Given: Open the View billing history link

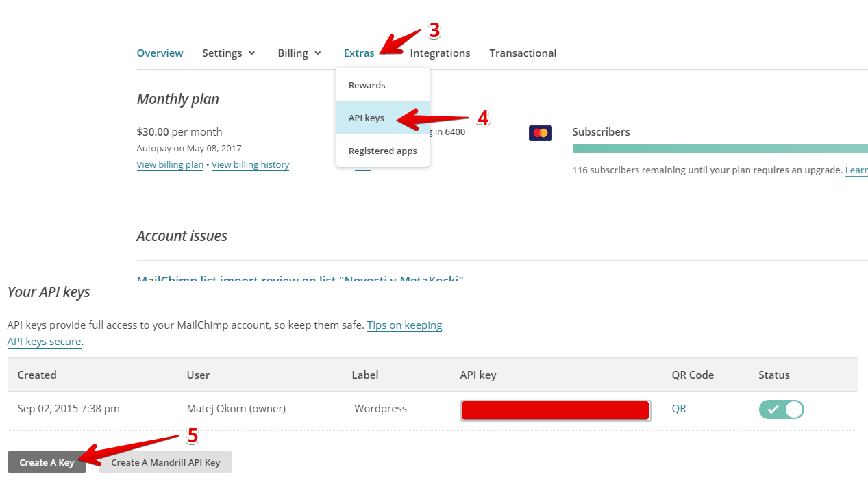Looking at the screenshot, I should [250, 164].
